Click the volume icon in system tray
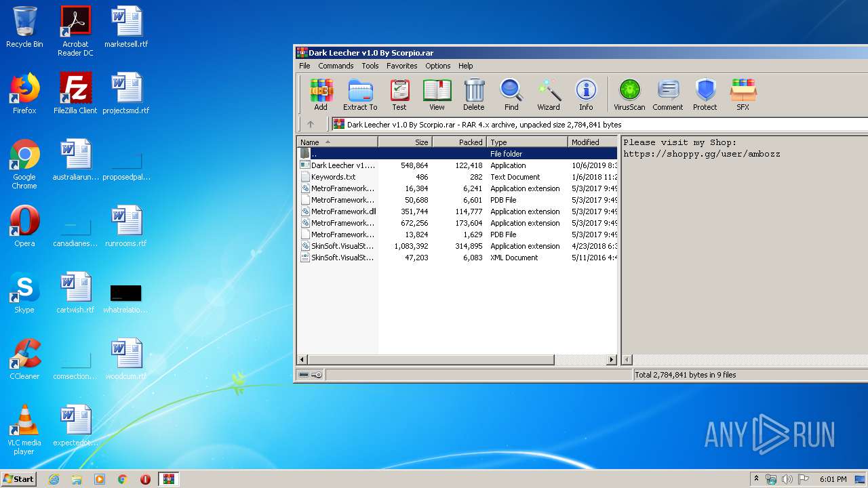Screen dimensions: 868x488 [787, 479]
